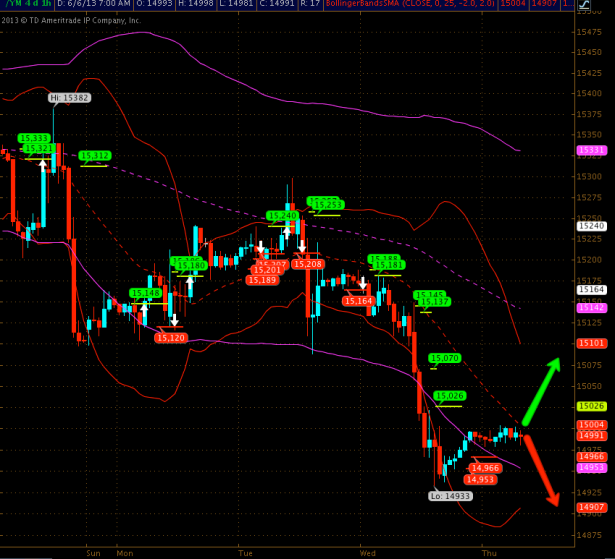Screen dimensions: 615x559
Task: Click the white up arrow below 15,240
Action: (286, 231)
